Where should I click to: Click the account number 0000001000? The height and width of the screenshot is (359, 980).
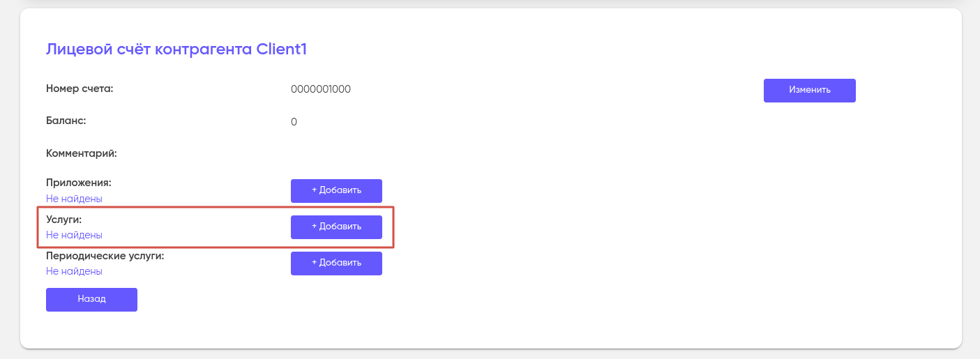[x=321, y=89]
